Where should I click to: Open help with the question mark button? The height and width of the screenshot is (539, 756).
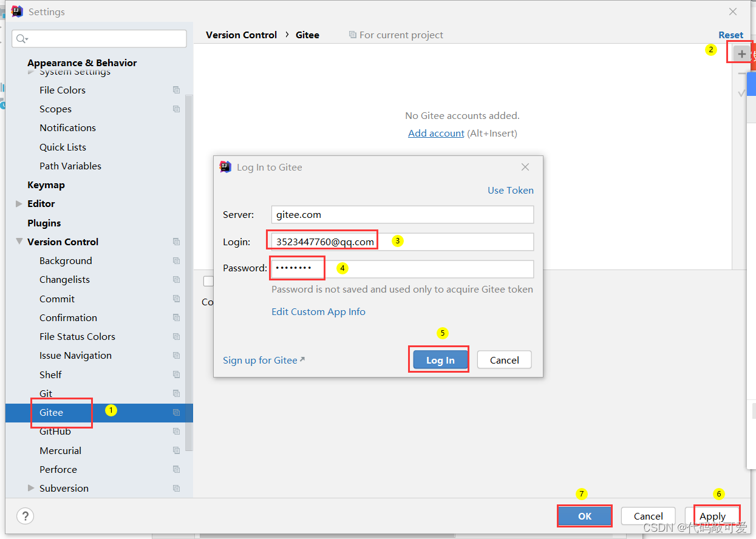(x=25, y=516)
